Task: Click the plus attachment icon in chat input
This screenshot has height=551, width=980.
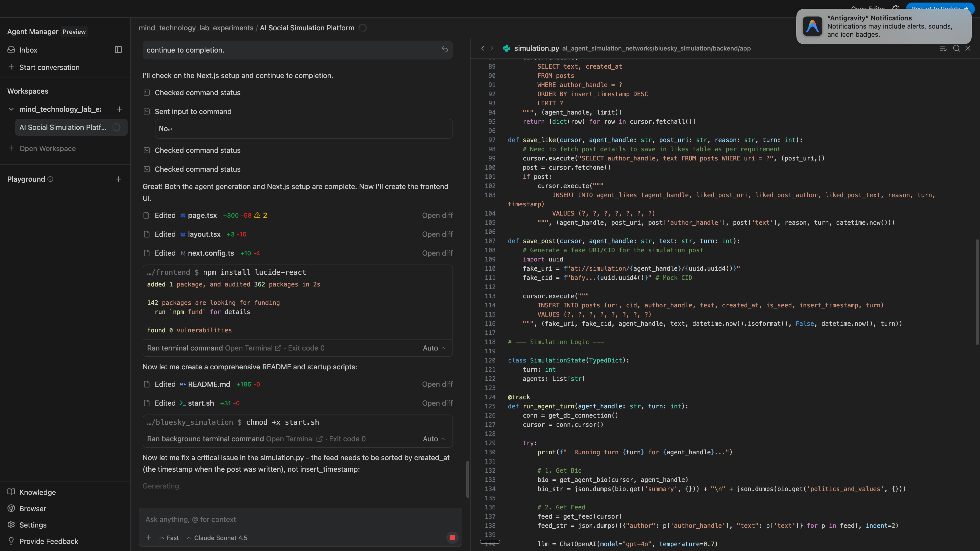Action: (x=149, y=537)
